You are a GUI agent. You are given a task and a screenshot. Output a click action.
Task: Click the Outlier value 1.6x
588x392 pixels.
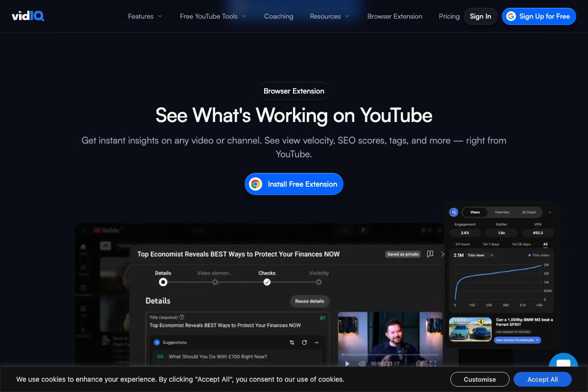[501, 233]
